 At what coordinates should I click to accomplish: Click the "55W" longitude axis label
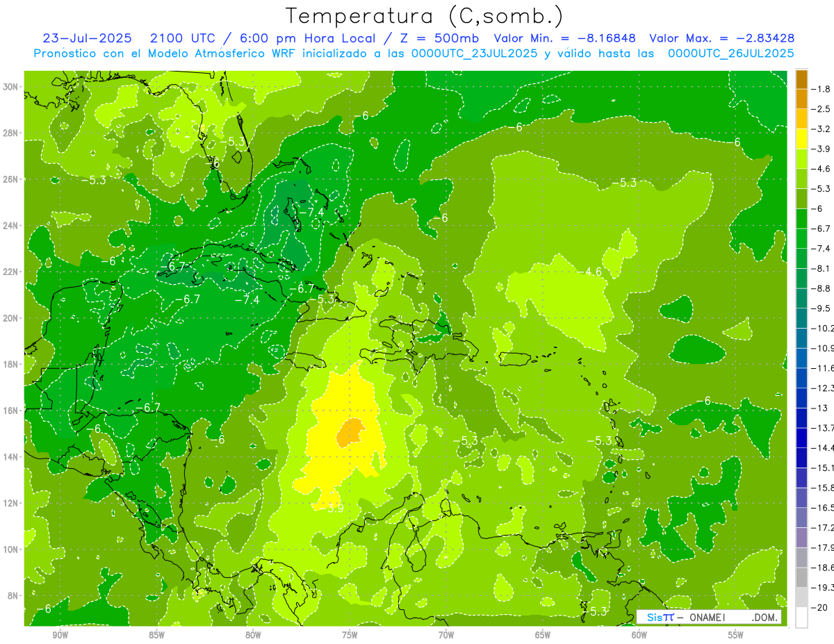click(x=735, y=635)
